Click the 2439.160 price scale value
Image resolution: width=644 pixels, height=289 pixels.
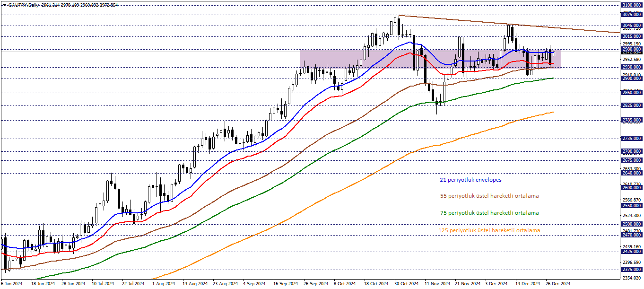(x=632, y=246)
